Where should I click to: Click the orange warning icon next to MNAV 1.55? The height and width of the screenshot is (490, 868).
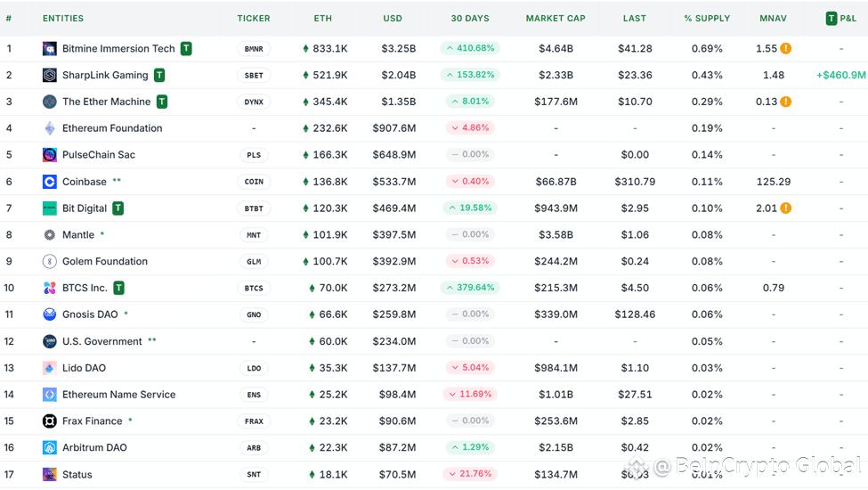coord(785,49)
